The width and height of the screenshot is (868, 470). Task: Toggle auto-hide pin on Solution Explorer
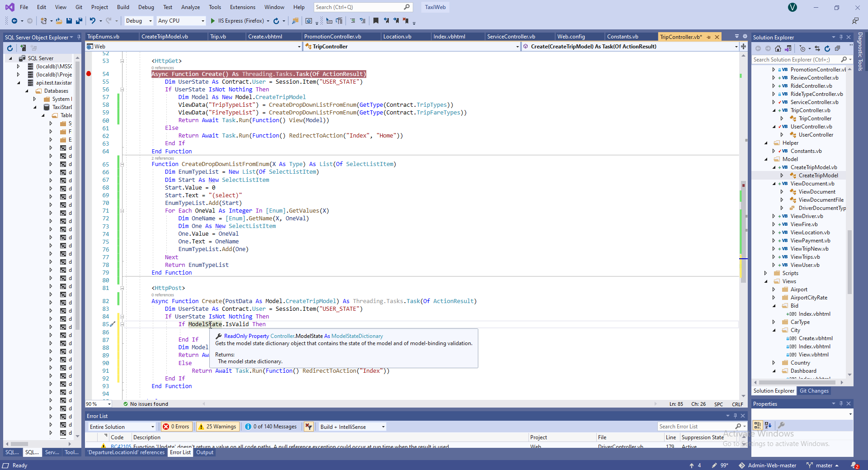pos(841,37)
